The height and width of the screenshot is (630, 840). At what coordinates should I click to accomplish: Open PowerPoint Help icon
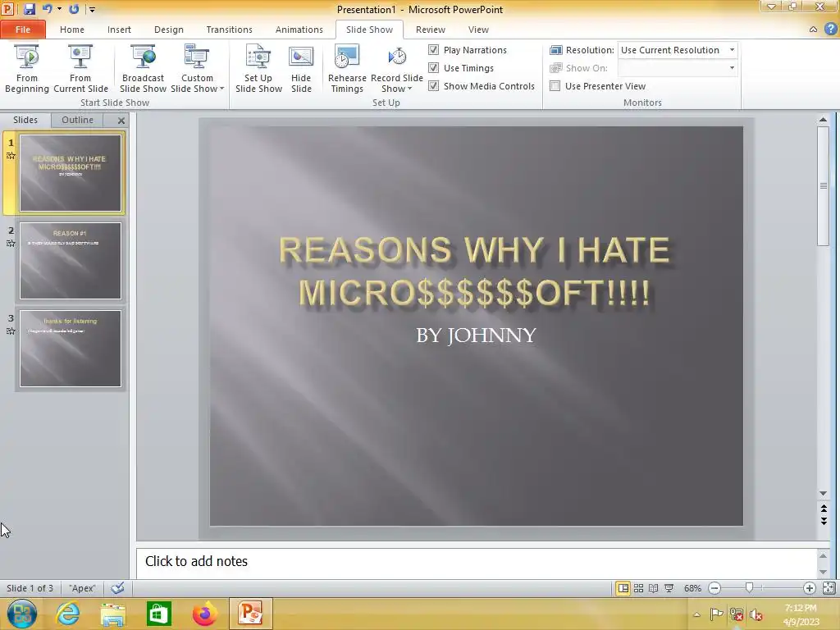(831, 29)
